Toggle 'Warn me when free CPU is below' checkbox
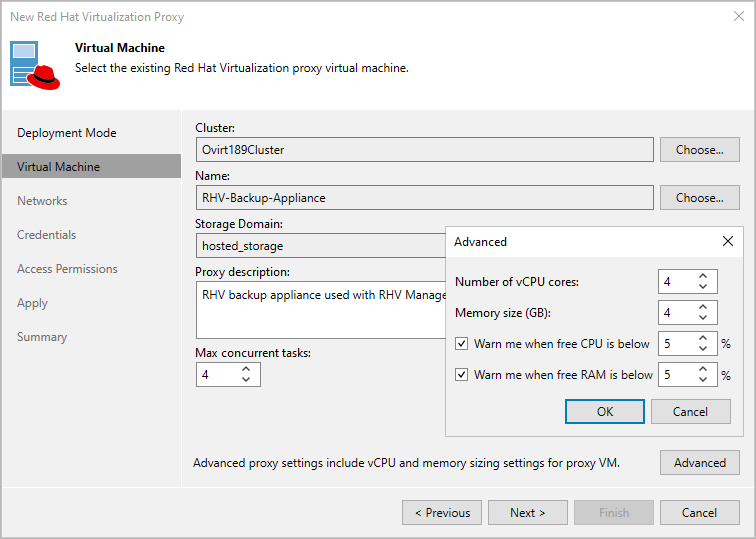 (461, 344)
